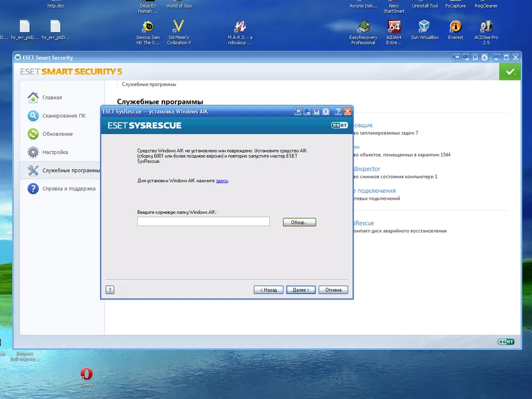Select the Обновление update icon
Screen dimensions: 532x399
pyautogui.click(x=34, y=134)
